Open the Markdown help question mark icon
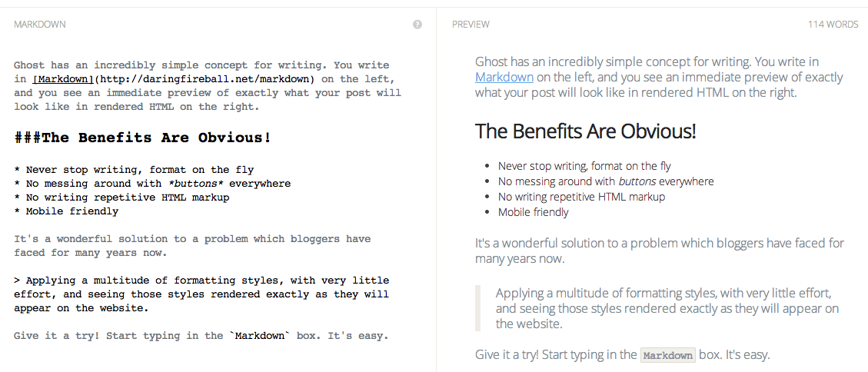 [417, 25]
